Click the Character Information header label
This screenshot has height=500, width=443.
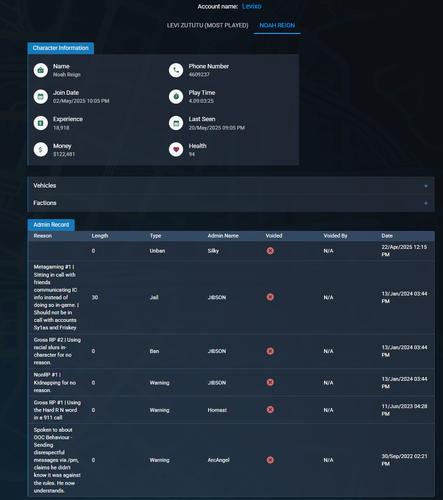point(61,48)
